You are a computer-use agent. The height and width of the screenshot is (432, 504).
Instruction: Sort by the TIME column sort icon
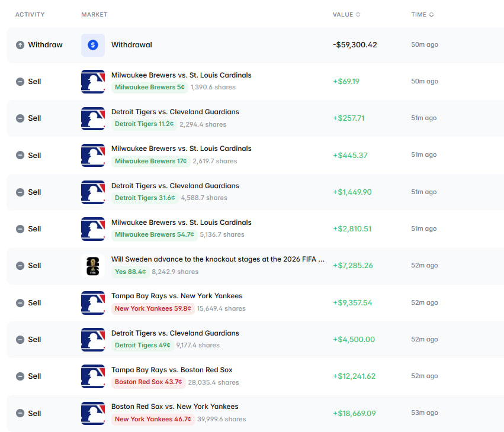431,14
